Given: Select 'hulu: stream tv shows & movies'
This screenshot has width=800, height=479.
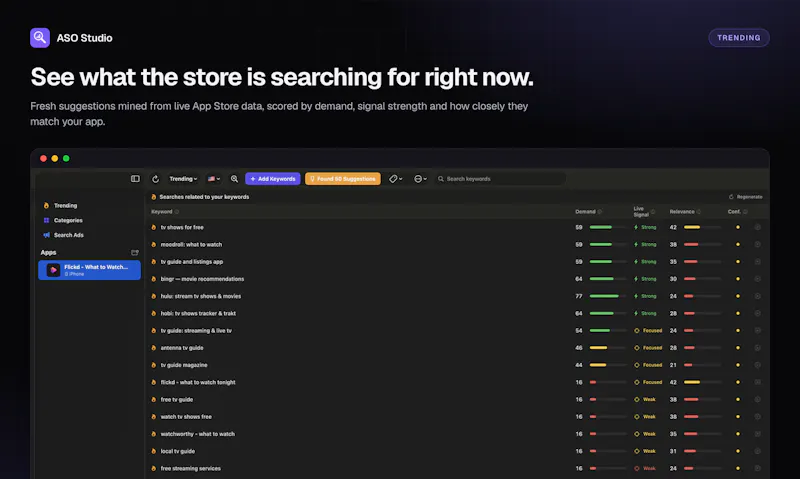Looking at the screenshot, I should (201, 296).
